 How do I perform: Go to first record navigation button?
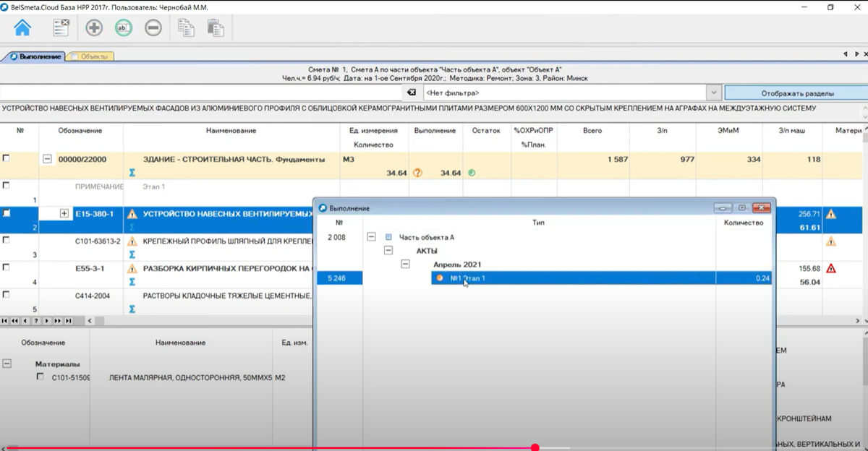pyautogui.click(x=5, y=320)
